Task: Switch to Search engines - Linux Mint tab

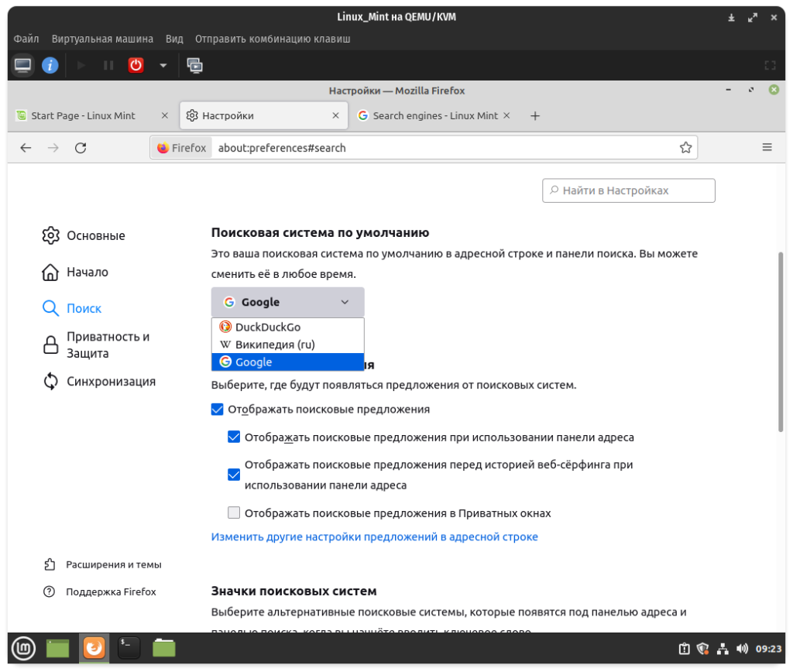Action: coord(434,116)
